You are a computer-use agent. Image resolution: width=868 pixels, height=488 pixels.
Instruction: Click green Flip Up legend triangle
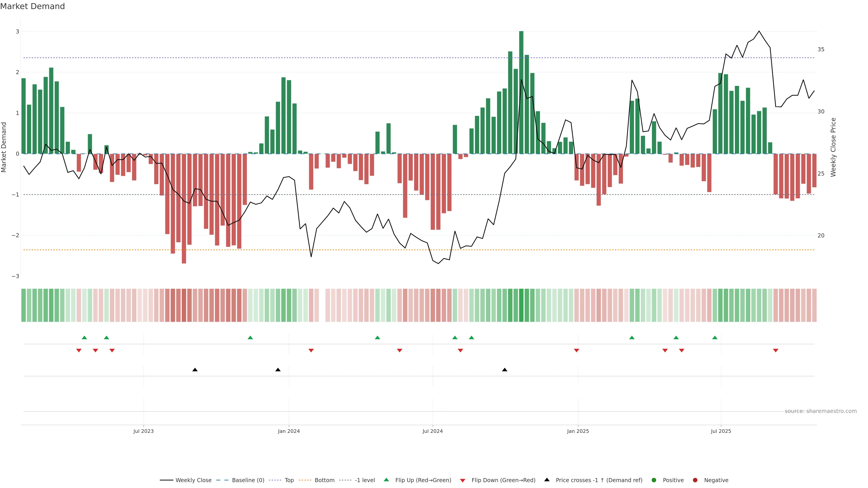(387, 480)
